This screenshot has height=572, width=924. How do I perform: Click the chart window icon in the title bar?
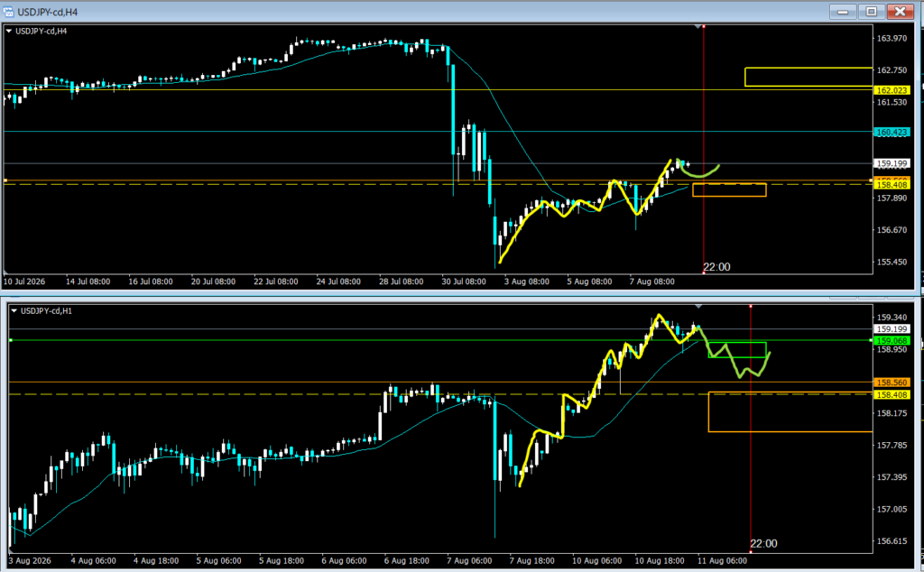[8, 12]
